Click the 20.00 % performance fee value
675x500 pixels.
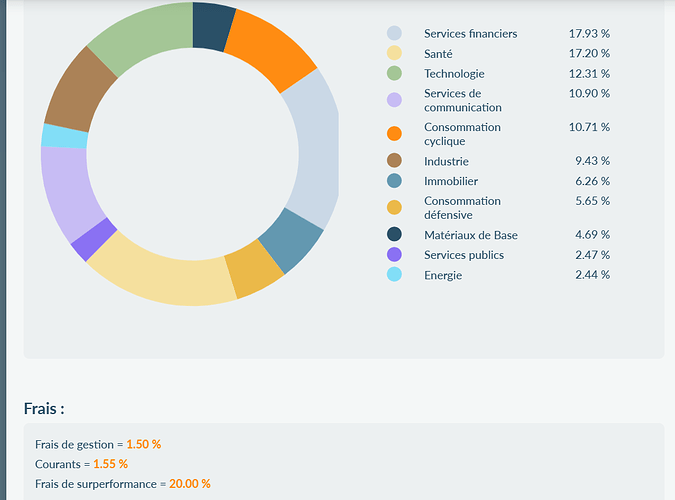pos(190,484)
